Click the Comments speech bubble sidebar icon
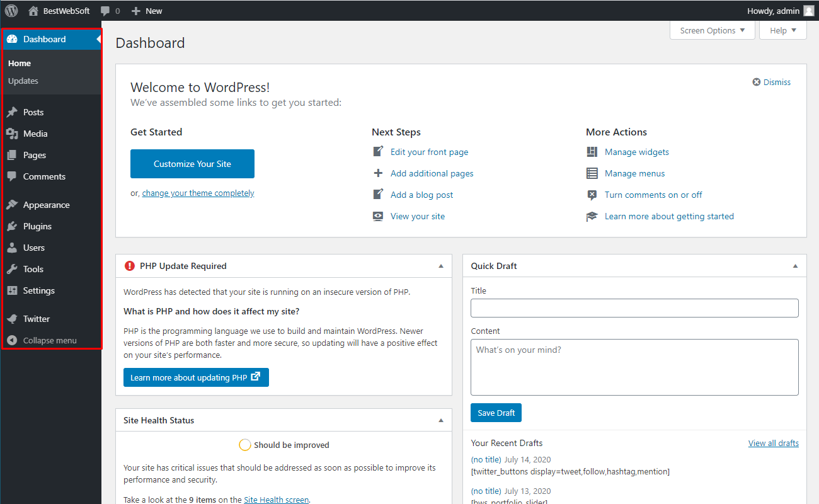The image size is (819, 504). click(x=11, y=176)
